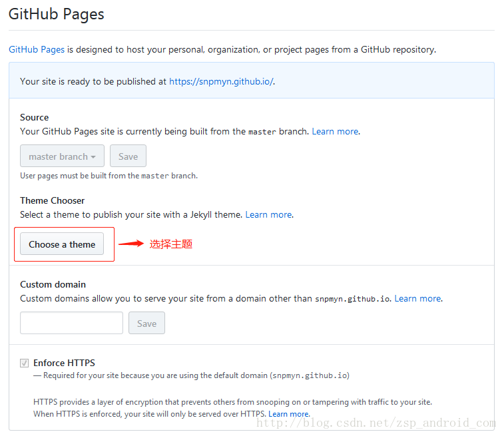Image resolution: width=504 pixels, height=436 pixels.
Task: Click the Theme Chooser heading text
Action: click(x=53, y=200)
